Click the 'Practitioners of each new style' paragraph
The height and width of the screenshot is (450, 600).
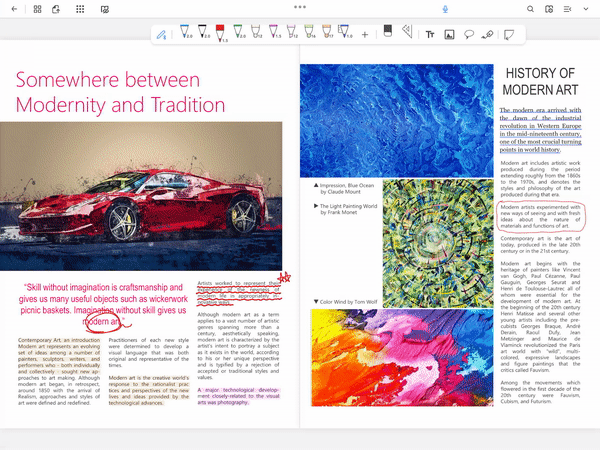[148, 352]
